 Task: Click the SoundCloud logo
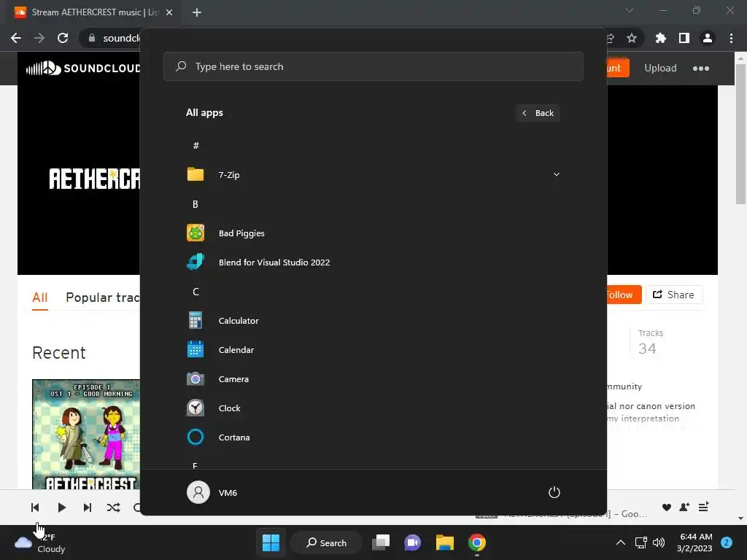click(x=83, y=68)
